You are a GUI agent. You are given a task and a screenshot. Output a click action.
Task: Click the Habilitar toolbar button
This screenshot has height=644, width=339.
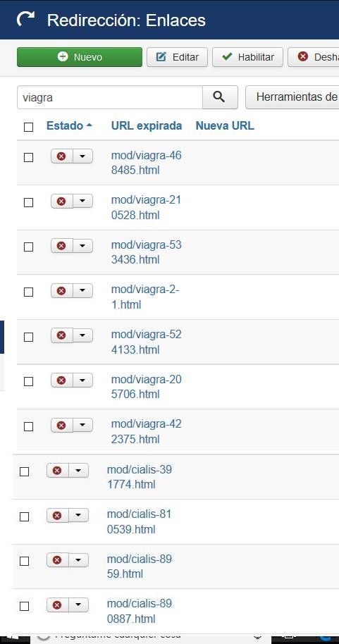pyautogui.click(x=248, y=57)
